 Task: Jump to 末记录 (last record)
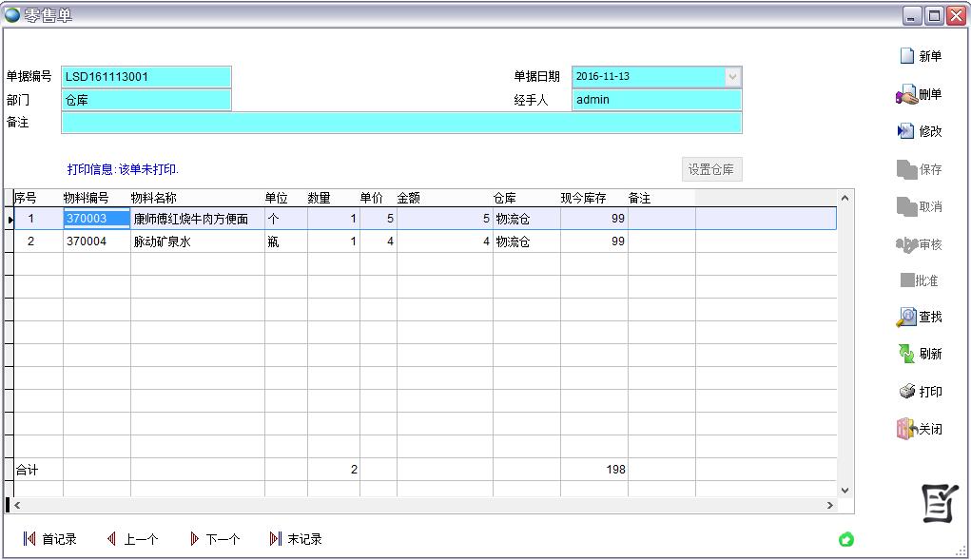pyautogui.click(x=296, y=539)
